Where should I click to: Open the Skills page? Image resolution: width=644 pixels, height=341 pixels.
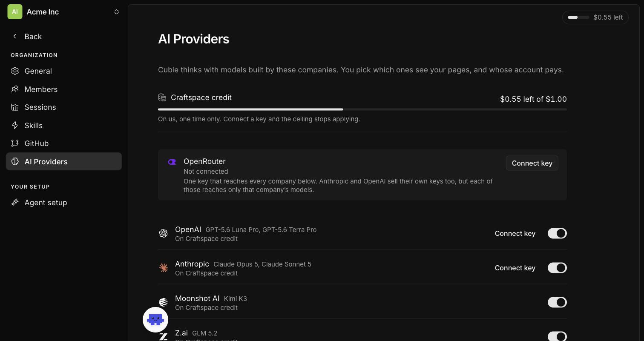(x=64, y=125)
